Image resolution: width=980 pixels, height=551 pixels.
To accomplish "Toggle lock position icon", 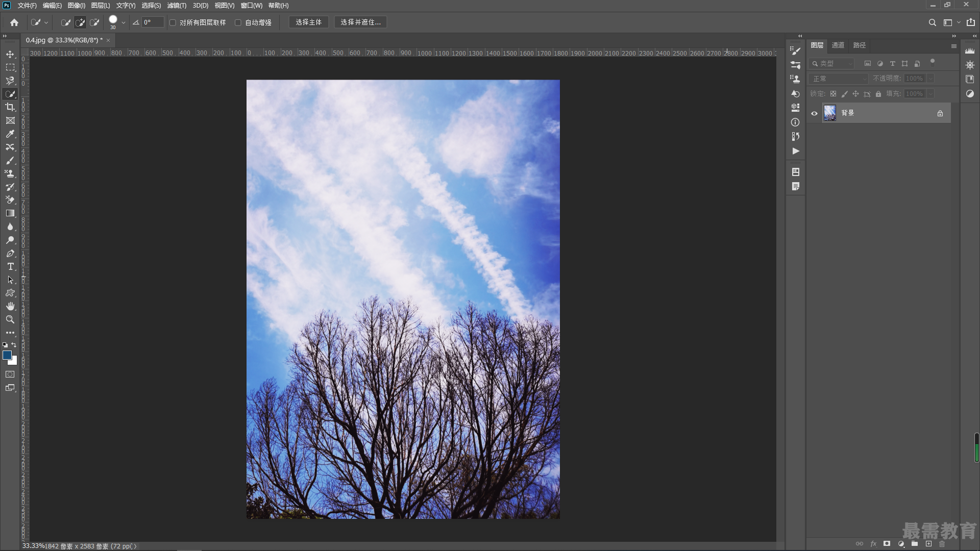I will [x=855, y=94].
